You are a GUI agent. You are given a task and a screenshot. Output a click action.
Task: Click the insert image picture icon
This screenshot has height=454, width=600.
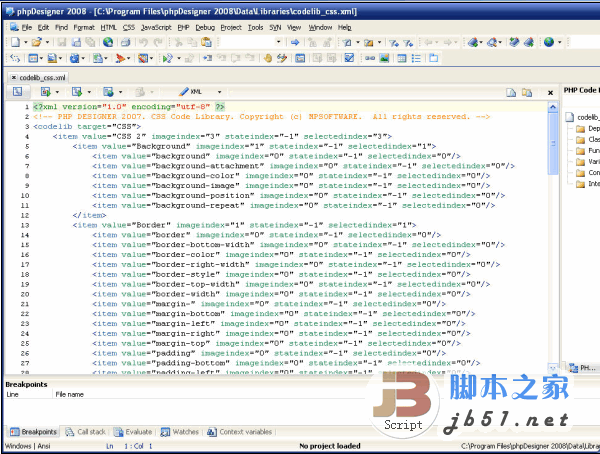[x=384, y=58]
